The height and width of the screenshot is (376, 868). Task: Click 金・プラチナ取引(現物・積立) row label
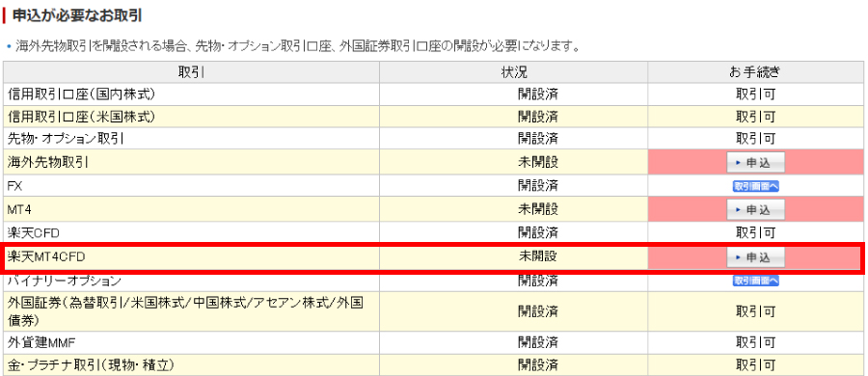[x=92, y=365]
